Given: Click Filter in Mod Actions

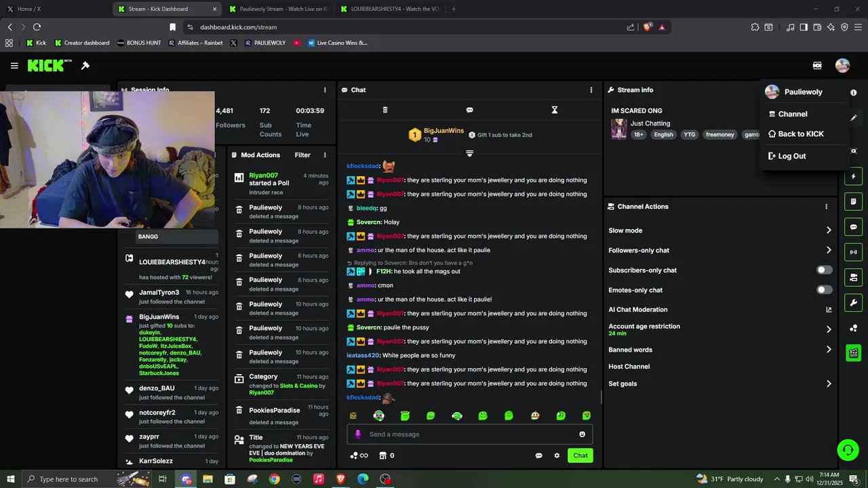Looking at the screenshot, I should 302,155.
